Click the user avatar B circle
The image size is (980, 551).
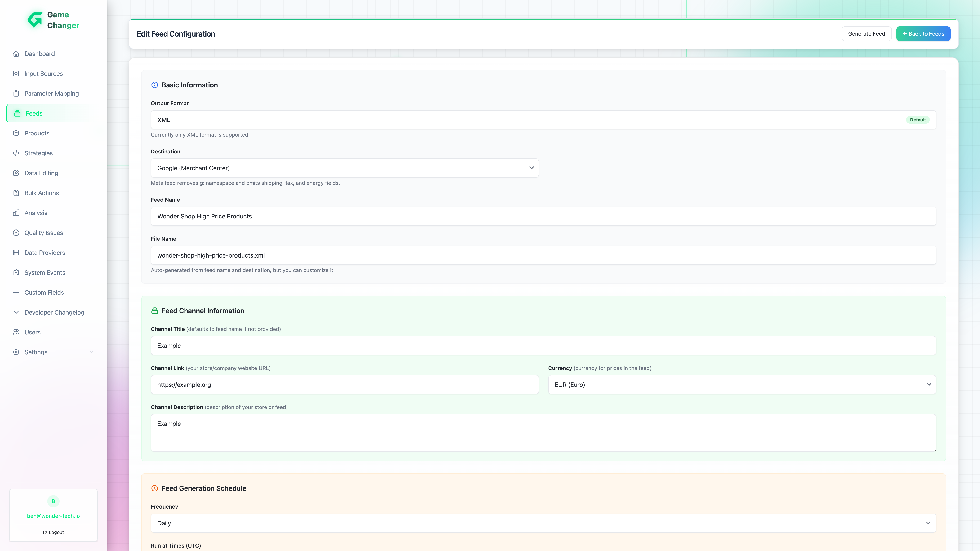pyautogui.click(x=53, y=501)
